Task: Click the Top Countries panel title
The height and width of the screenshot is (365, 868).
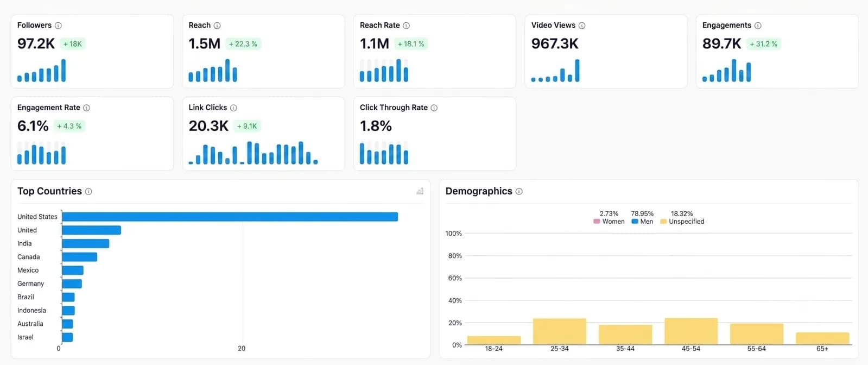Action: pos(49,191)
